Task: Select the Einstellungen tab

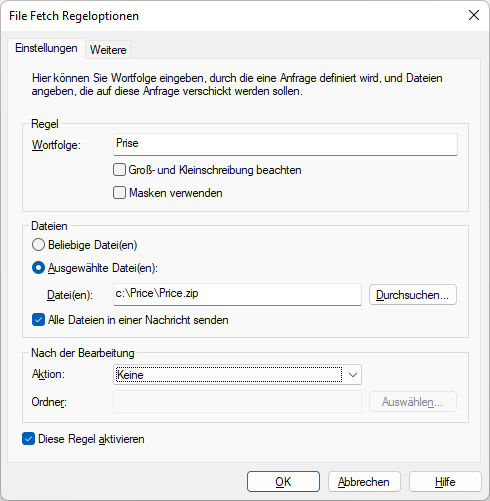Action: point(46,48)
